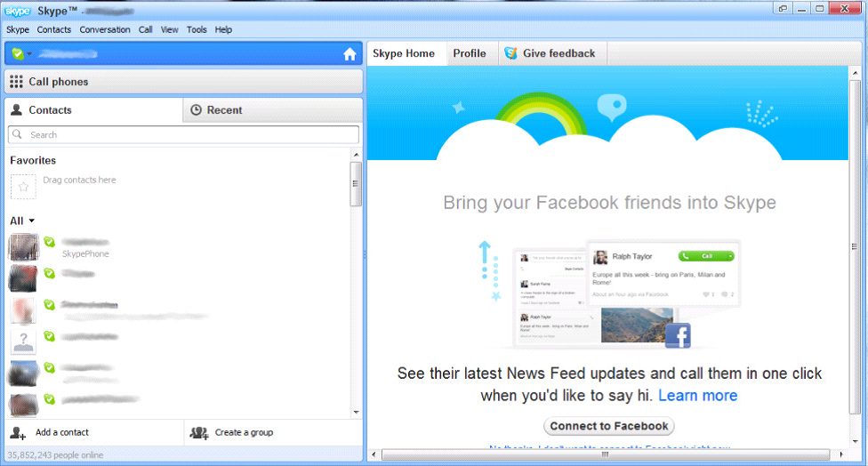Image resolution: width=868 pixels, height=466 pixels.
Task: Click the dial pad icon beside Call phones
Action: tap(16, 82)
